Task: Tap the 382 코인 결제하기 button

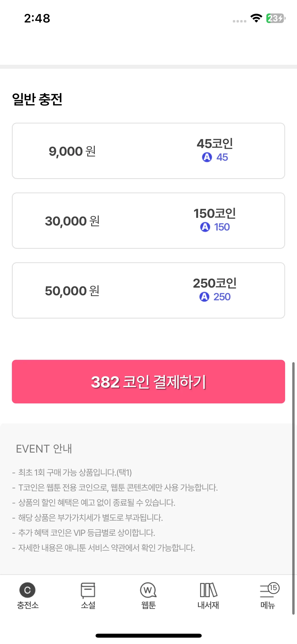Action: click(x=148, y=381)
